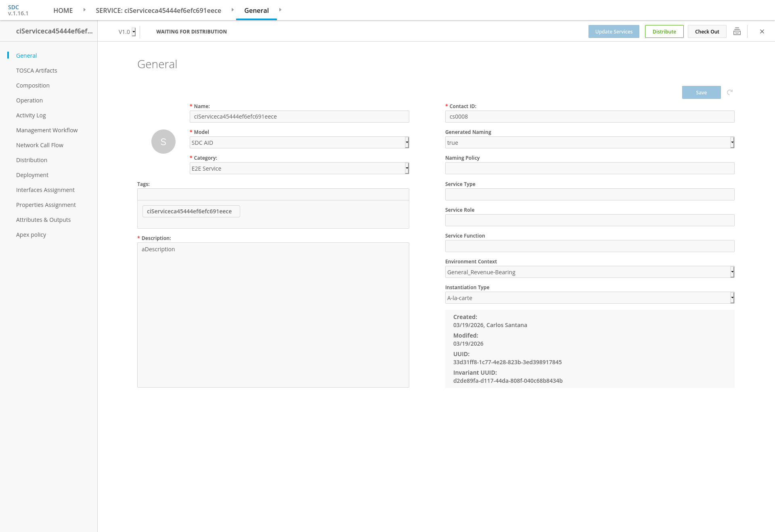Open TOSCA Artifacts in the sidebar
This screenshot has height=532, width=775.
pyautogui.click(x=36, y=71)
